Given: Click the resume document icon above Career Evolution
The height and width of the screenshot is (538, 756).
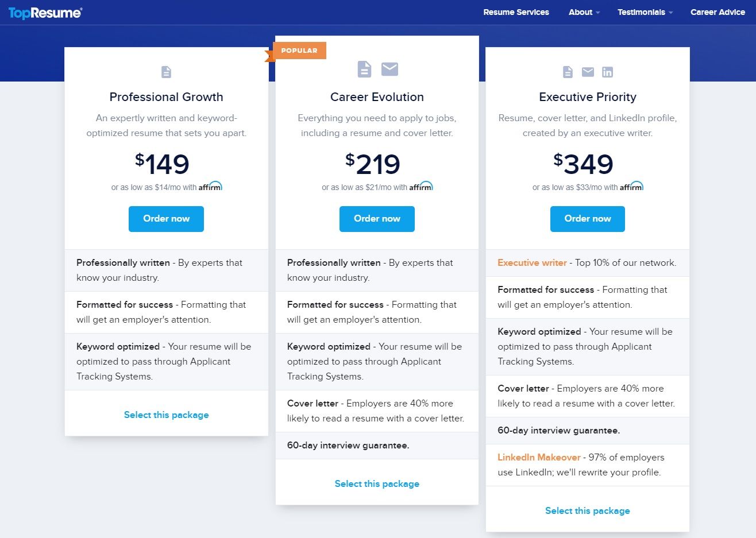Looking at the screenshot, I should coord(365,69).
